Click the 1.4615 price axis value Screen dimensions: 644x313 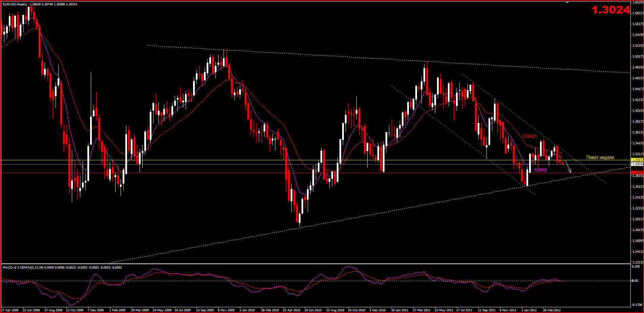(x=638, y=78)
